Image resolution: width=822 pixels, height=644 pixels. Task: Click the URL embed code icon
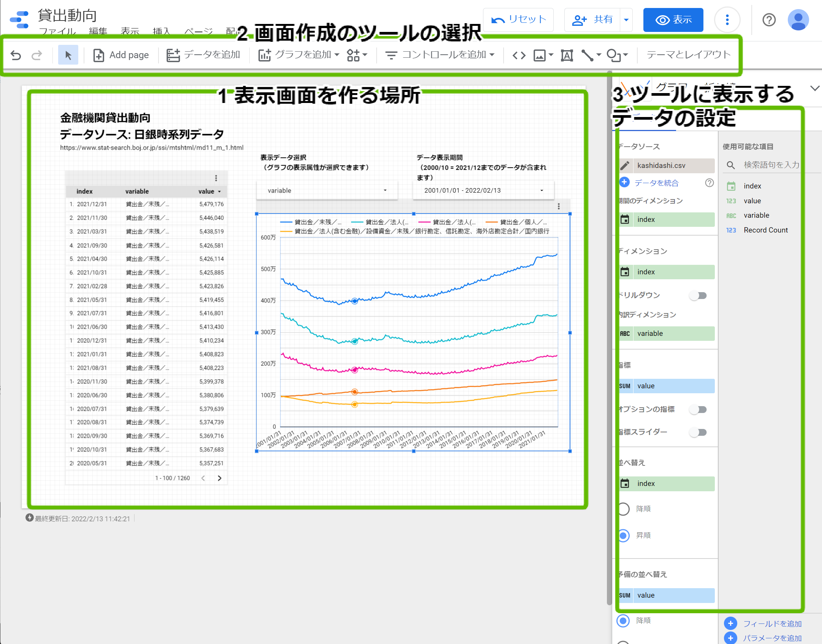point(519,55)
